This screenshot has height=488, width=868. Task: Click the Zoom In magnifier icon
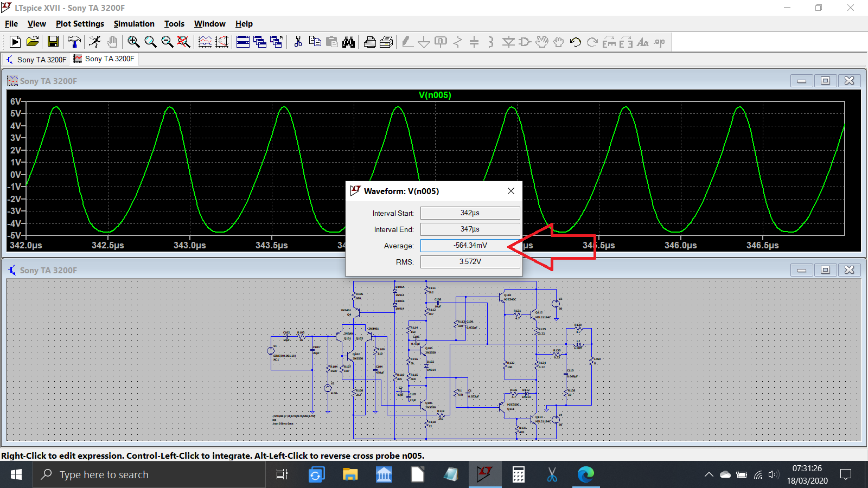pyautogui.click(x=133, y=42)
